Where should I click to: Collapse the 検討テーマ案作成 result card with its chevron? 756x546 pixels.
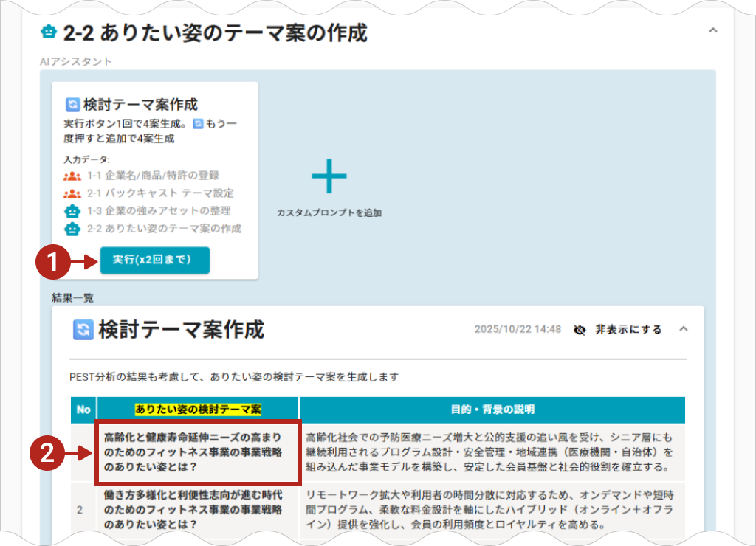tap(683, 329)
